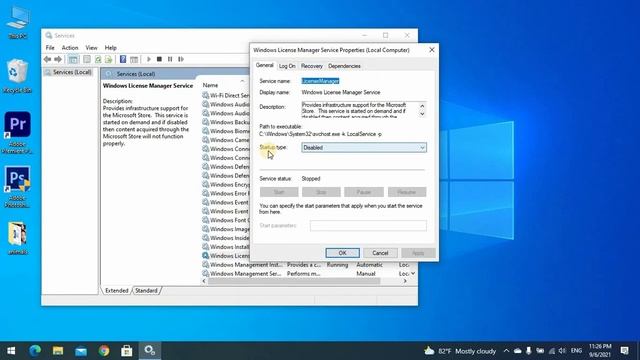Open Microsoft Store from the taskbar

pyautogui.click(x=127, y=351)
